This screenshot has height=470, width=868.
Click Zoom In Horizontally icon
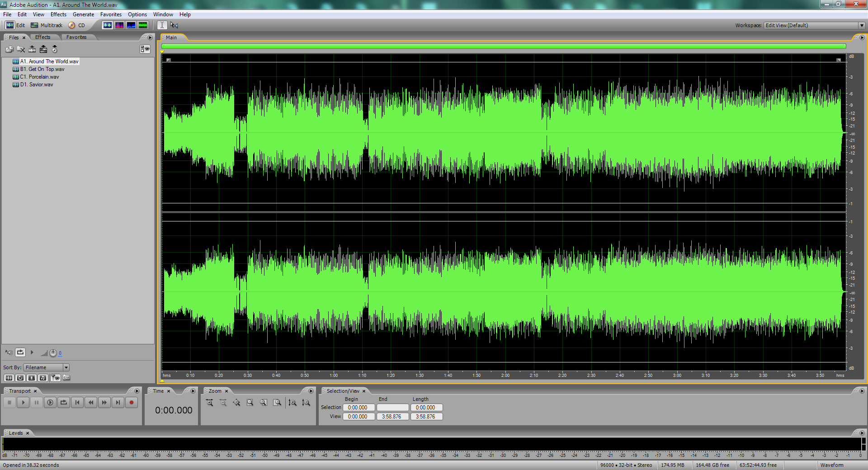coord(209,403)
